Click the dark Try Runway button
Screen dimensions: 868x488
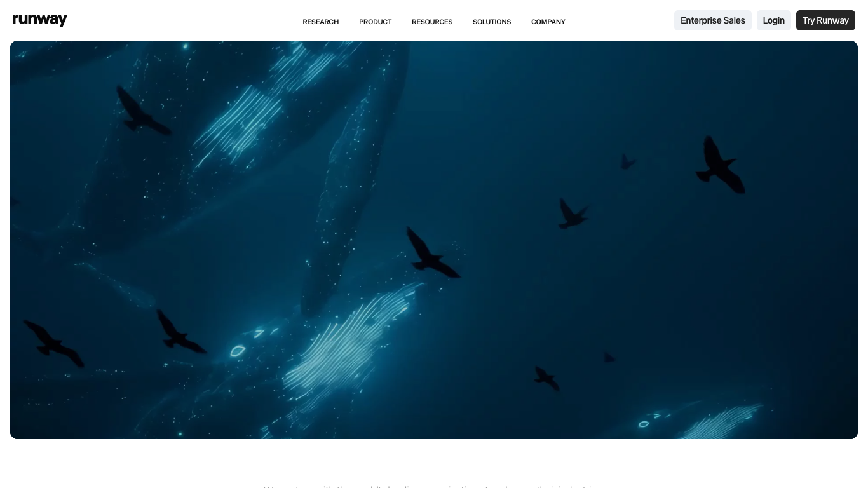tap(825, 20)
